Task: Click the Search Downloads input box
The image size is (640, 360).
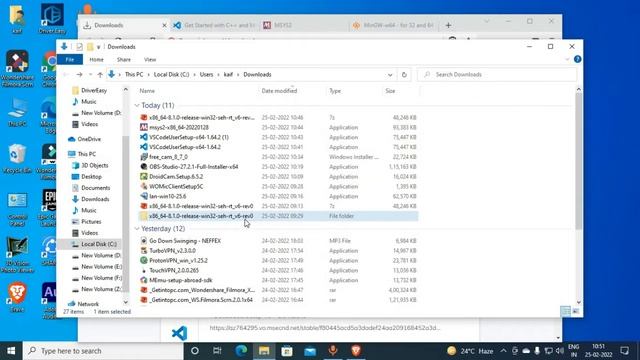Action: coord(497,75)
